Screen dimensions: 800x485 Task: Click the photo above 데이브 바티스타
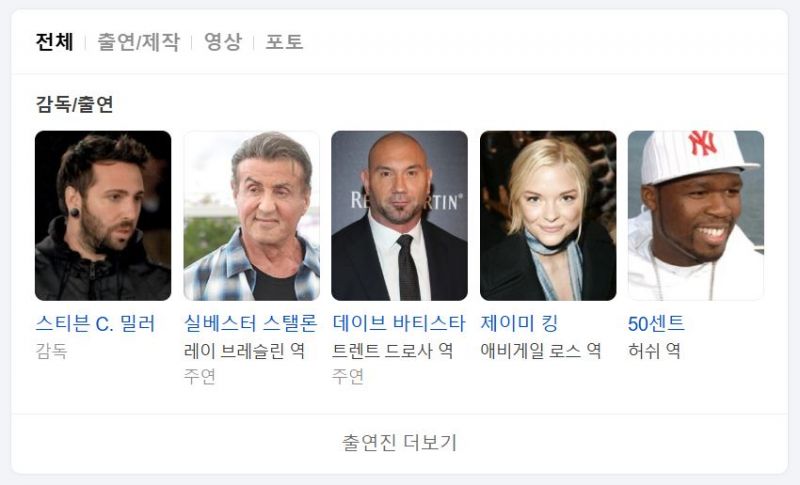coord(399,215)
